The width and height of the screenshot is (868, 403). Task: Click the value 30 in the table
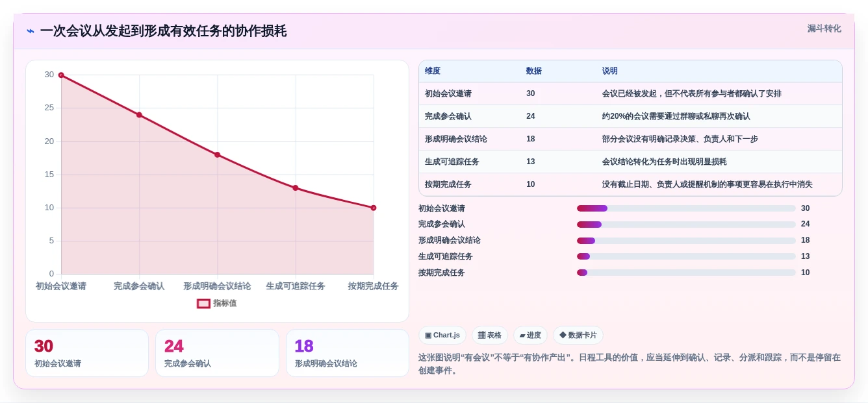point(531,93)
